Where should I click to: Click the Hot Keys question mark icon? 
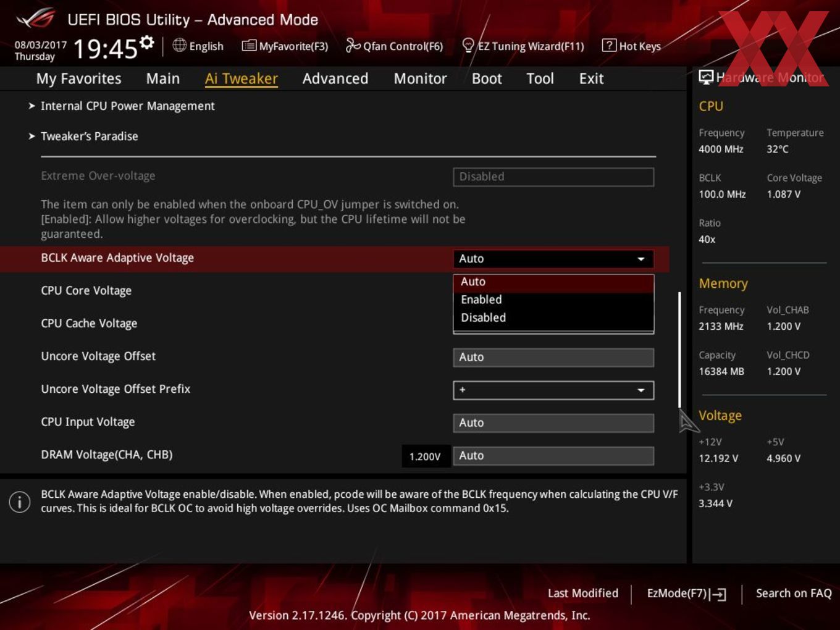608,45
